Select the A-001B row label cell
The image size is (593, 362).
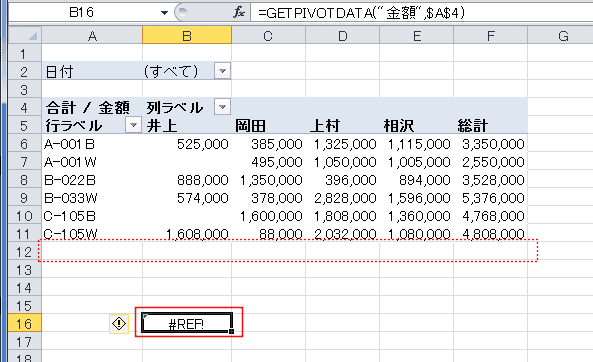tap(92, 144)
